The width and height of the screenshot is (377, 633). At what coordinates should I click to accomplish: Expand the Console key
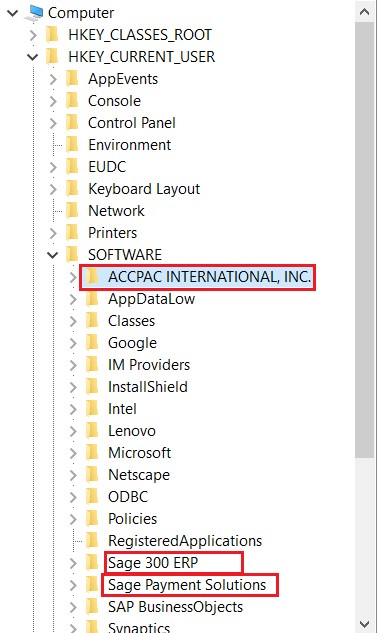tap(53, 101)
